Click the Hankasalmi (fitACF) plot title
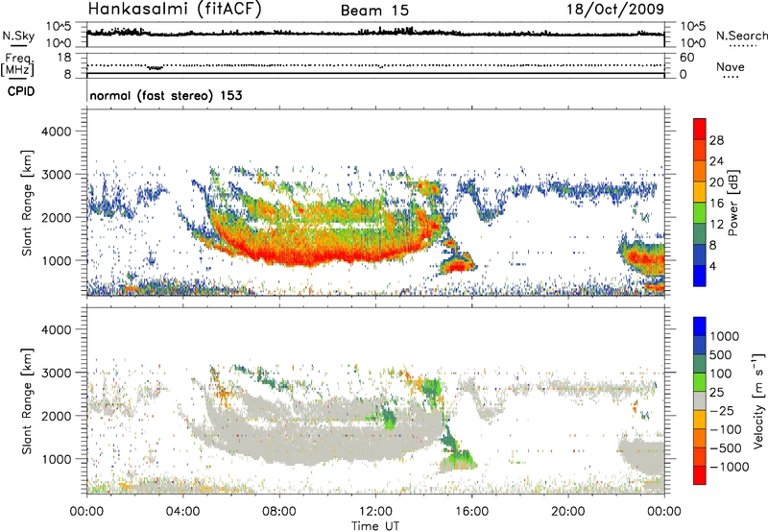The height and width of the screenshot is (532, 768). coord(175,10)
